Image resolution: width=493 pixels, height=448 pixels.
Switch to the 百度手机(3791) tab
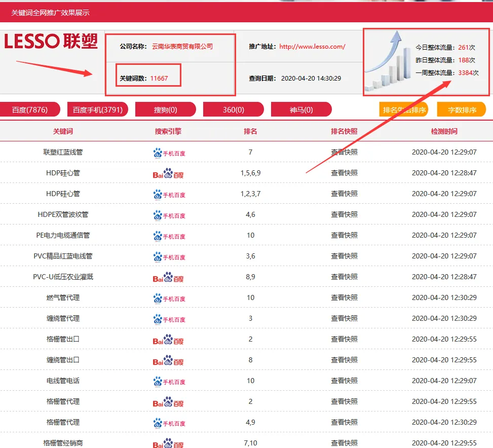[97, 109]
